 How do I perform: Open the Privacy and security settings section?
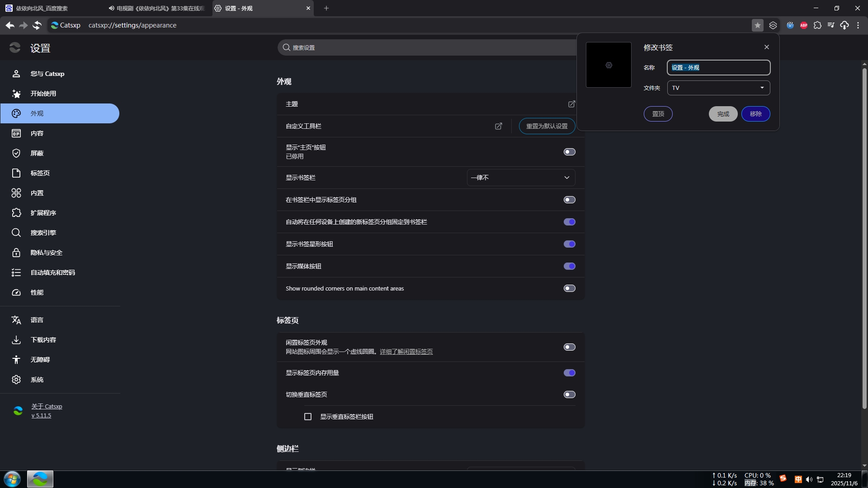point(46,253)
